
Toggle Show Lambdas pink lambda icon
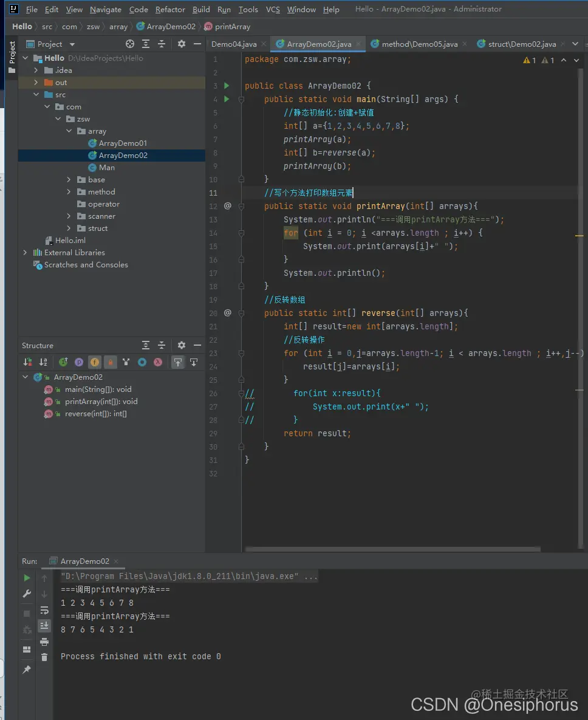158,362
